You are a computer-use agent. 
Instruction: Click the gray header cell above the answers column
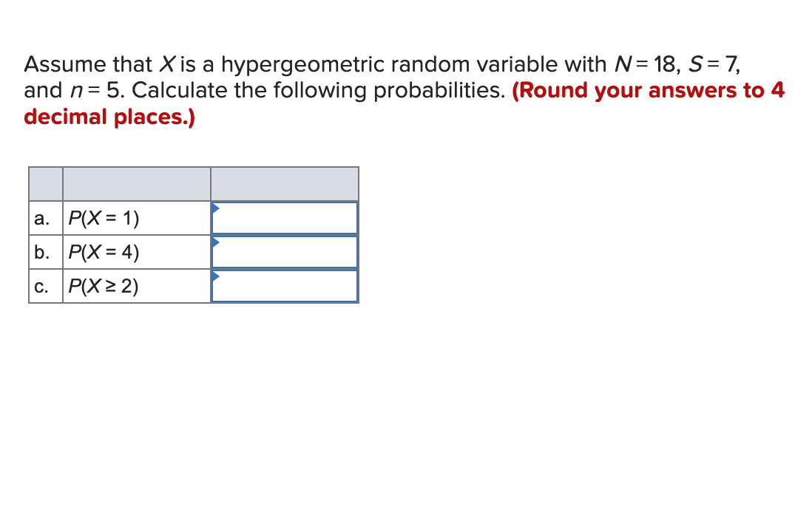285,183
